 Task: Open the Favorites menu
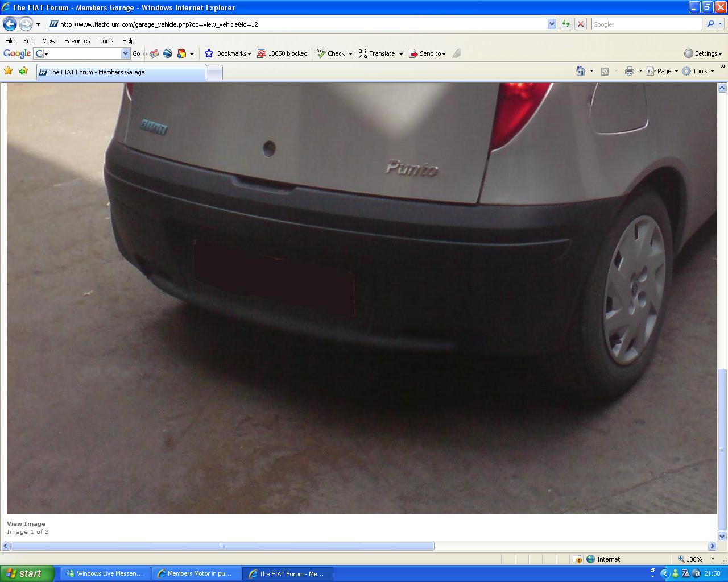click(x=77, y=41)
